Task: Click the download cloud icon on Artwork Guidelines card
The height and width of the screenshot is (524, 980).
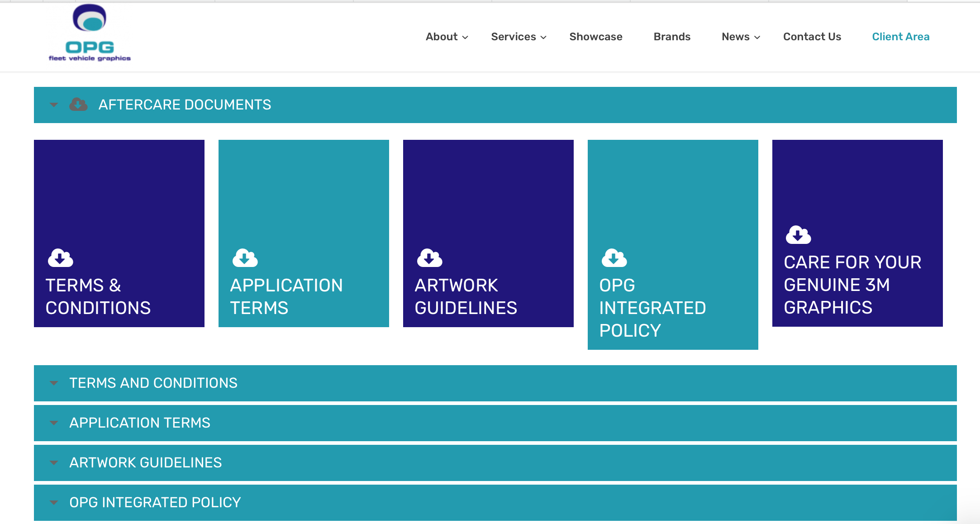Action: pyautogui.click(x=430, y=257)
